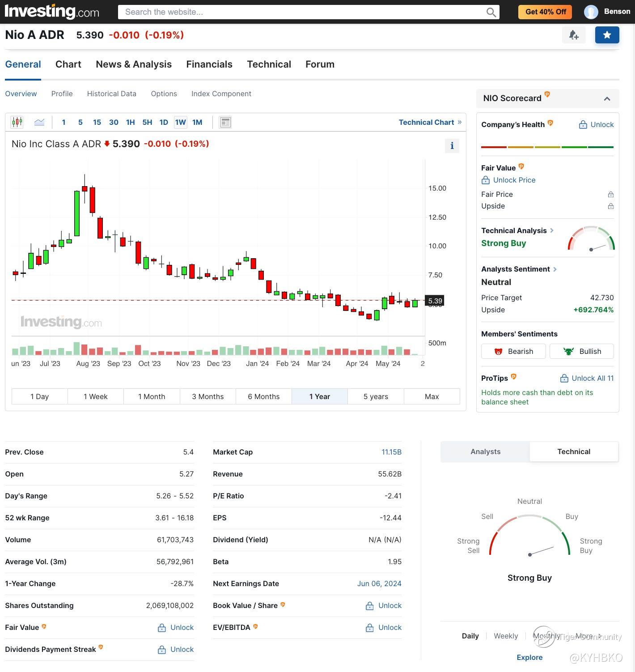Go to Historical Data sub-tab
The height and width of the screenshot is (672, 635).
112,94
